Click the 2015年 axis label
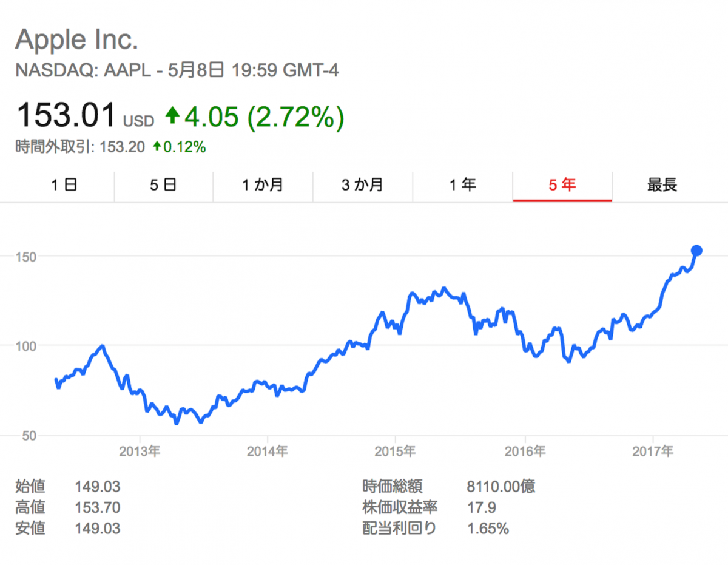This screenshot has width=728, height=565. pos(396,451)
